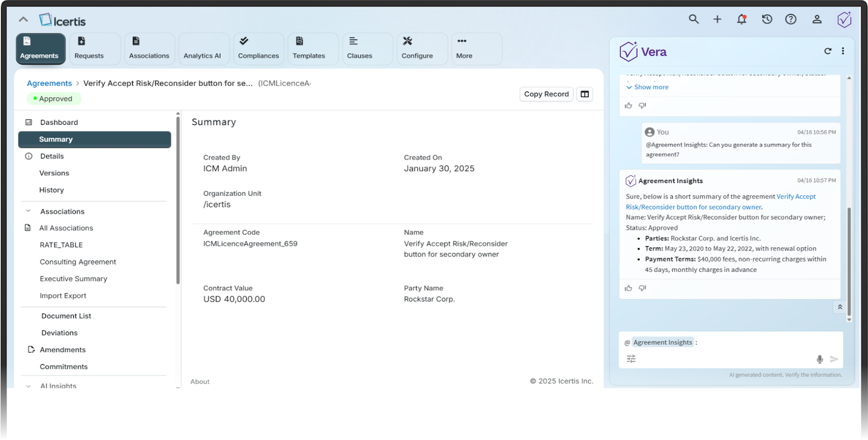Open the Agreements tile
868x440 pixels.
point(41,48)
